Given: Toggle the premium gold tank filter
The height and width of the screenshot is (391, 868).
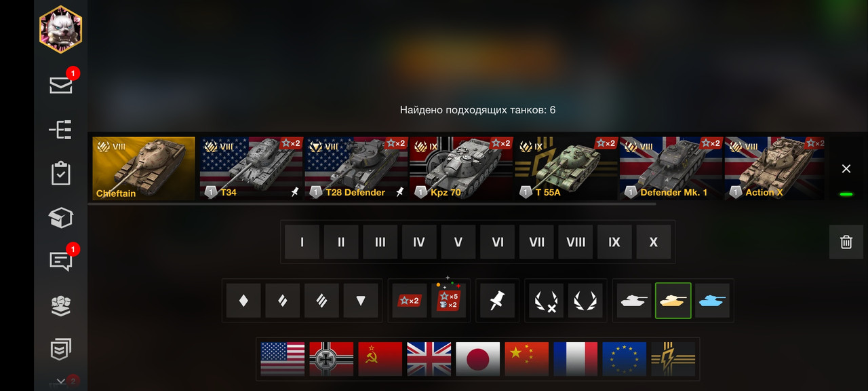Looking at the screenshot, I should (x=673, y=300).
